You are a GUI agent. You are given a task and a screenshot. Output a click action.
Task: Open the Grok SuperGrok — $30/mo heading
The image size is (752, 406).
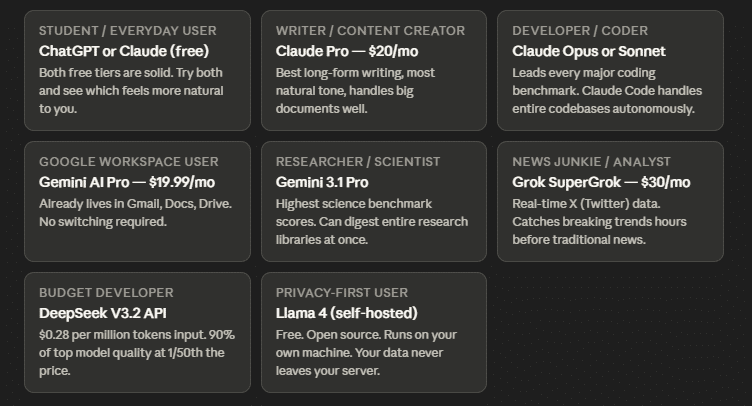pyautogui.click(x=601, y=182)
